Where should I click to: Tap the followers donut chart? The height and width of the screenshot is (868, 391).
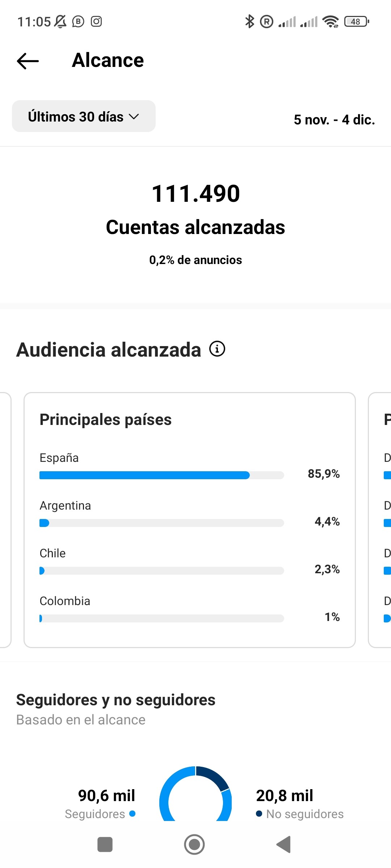pyautogui.click(x=195, y=793)
